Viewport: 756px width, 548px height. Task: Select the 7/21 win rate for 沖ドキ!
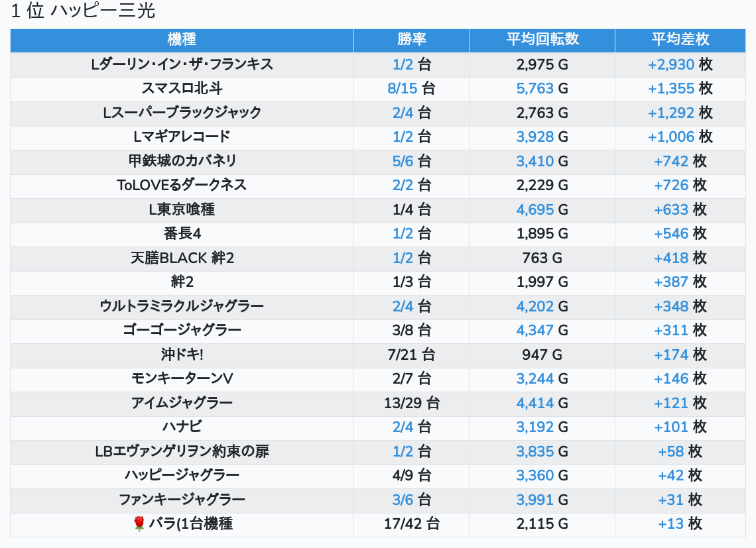coord(402,355)
